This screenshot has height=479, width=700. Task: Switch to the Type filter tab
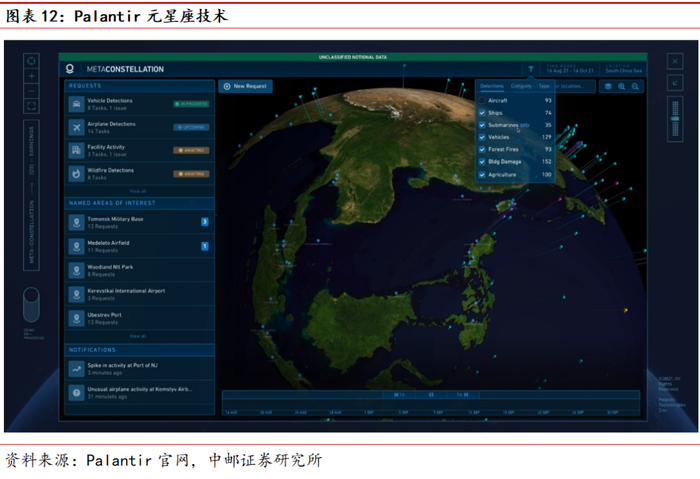coord(544,86)
